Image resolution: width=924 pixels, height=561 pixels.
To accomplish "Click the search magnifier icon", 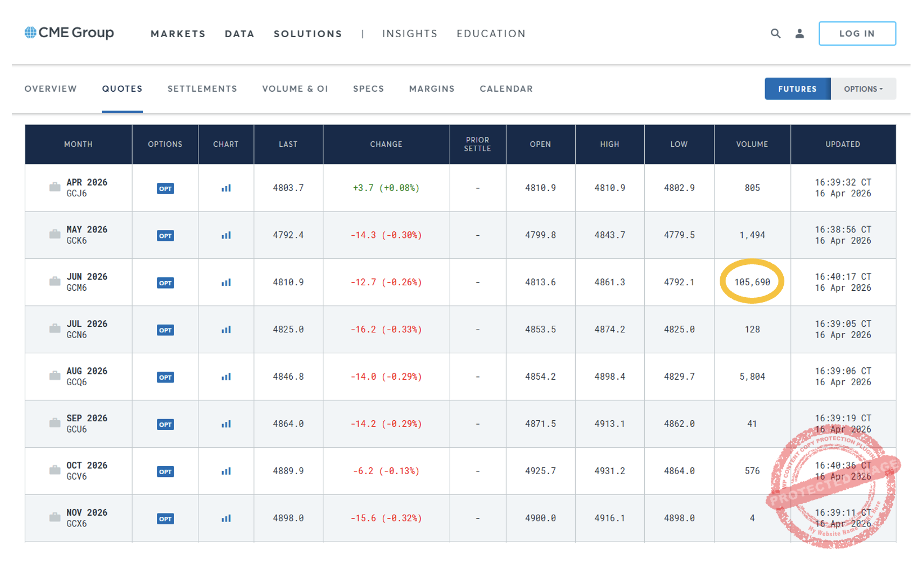I will [x=775, y=33].
